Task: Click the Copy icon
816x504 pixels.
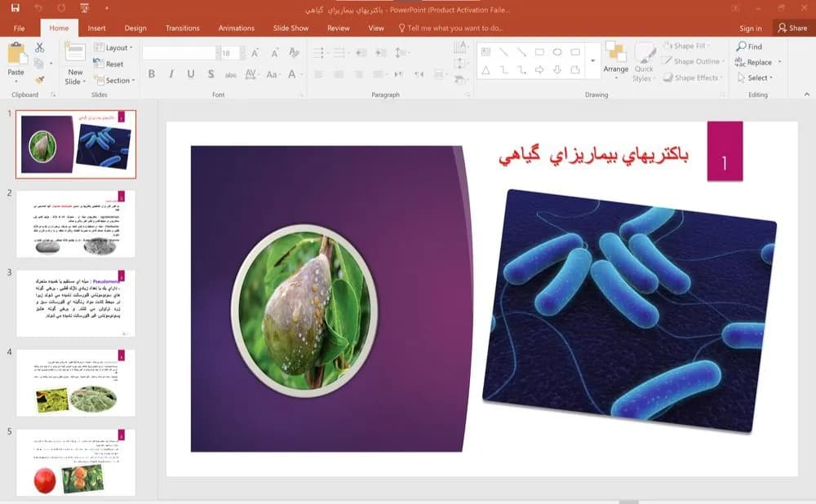Action: coord(39,64)
